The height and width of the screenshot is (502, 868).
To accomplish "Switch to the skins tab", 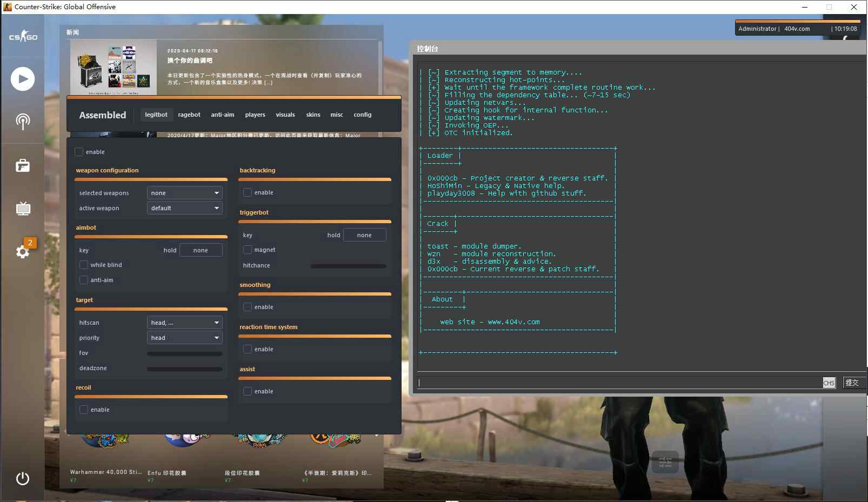I will (313, 115).
